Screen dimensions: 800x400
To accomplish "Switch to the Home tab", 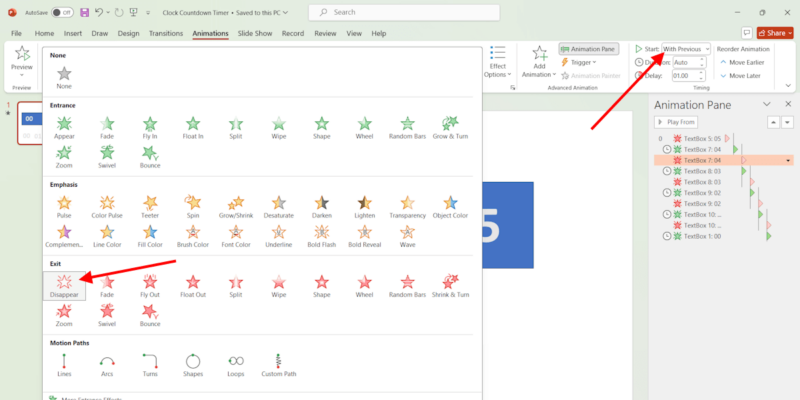I will [44, 33].
